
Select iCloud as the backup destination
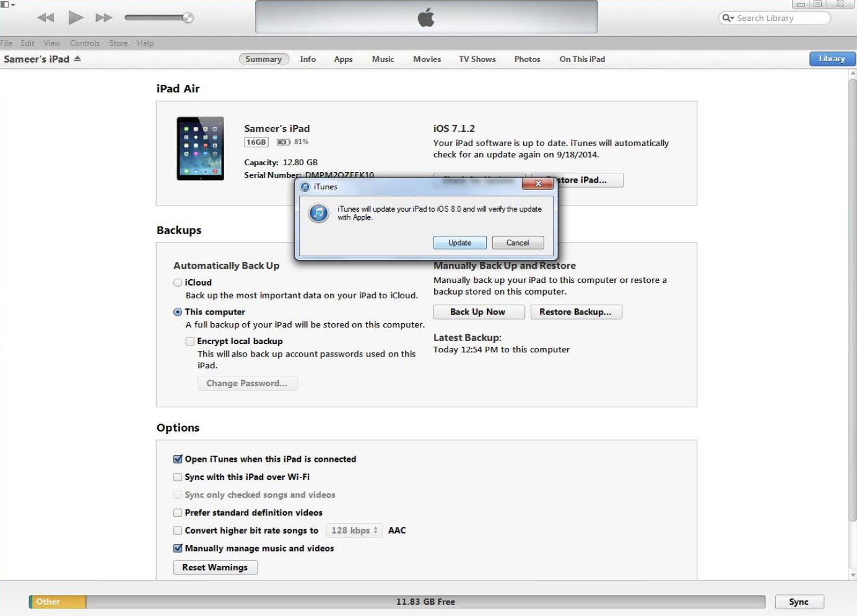pos(176,282)
